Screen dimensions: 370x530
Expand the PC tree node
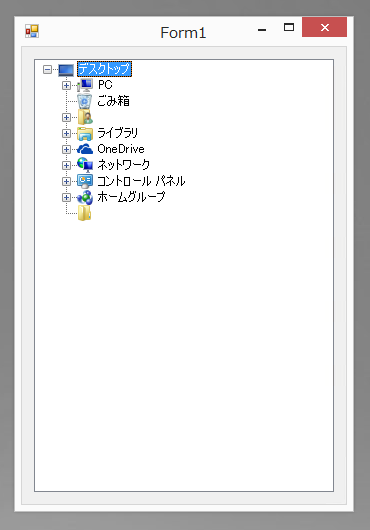[66, 85]
